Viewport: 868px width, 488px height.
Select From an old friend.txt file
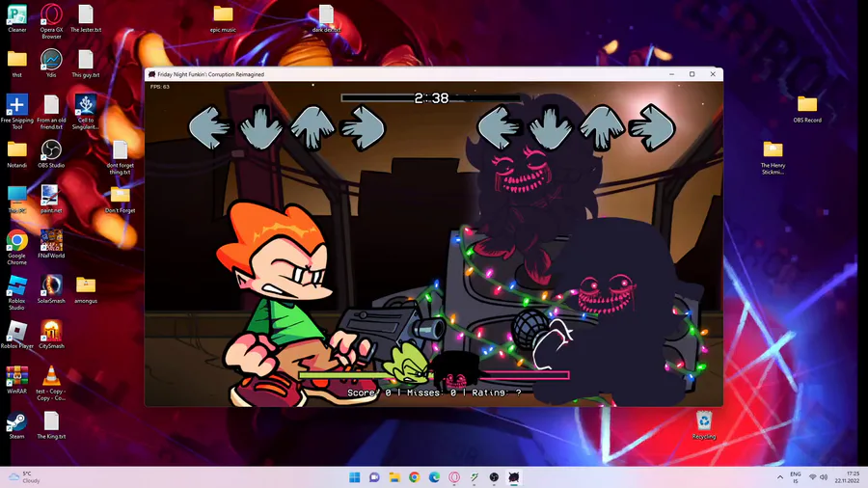[x=51, y=112]
